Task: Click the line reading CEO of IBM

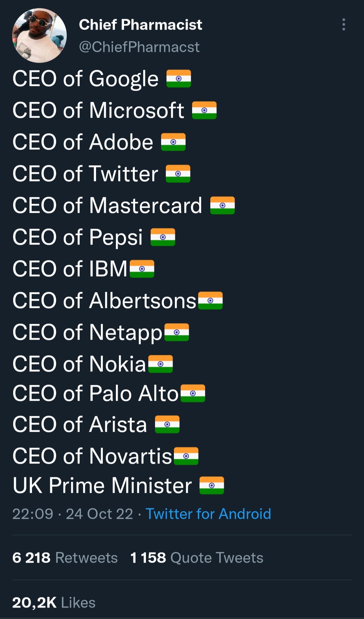Action: [x=68, y=269]
